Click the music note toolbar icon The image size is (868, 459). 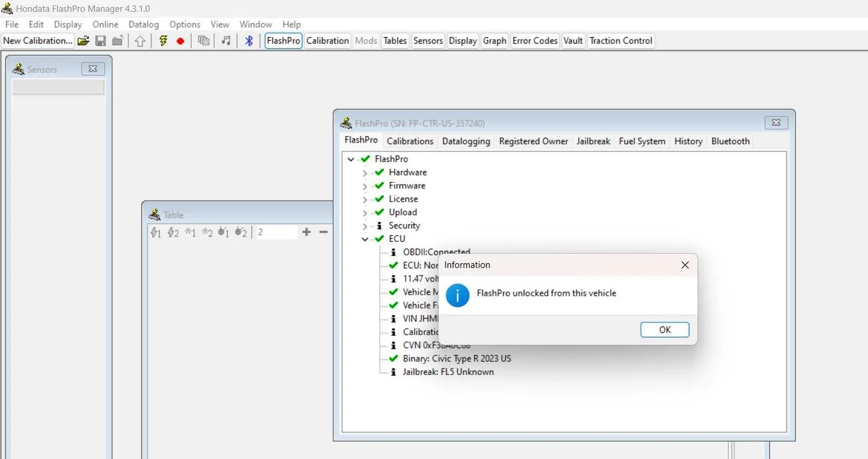[x=226, y=41]
